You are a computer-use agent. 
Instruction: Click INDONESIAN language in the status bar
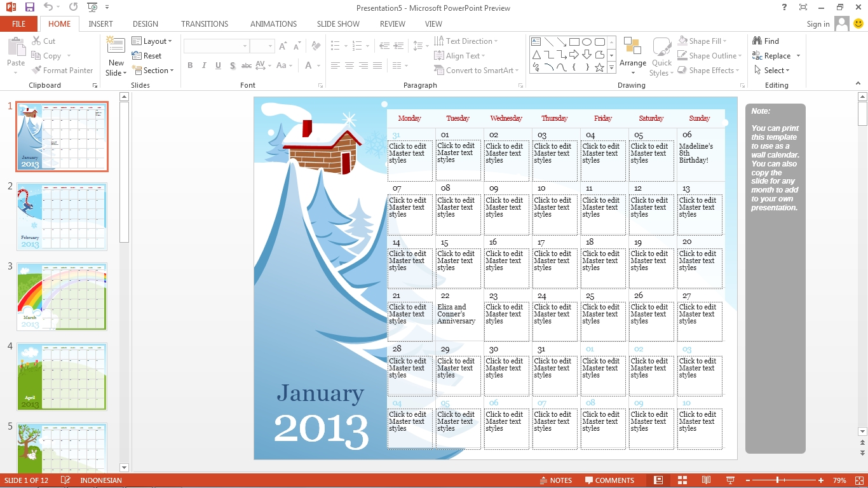pyautogui.click(x=101, y=480)
